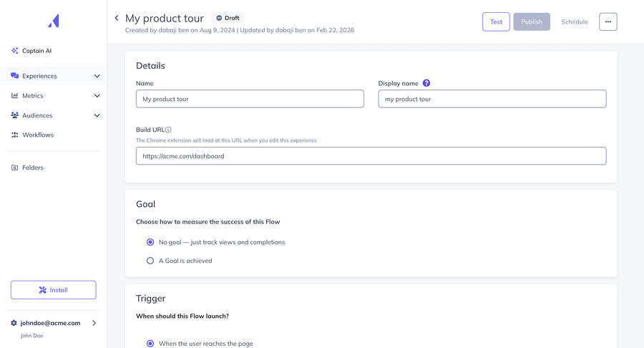Image resolution: width=644 pixels, height=348 pixels.
Task: Open the Experiences sidebar item
Action: pyautogui.click(x=54, y=76)
